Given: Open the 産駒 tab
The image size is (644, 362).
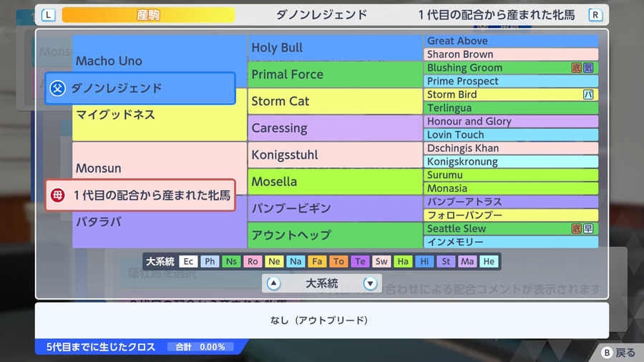Looking at the screenshot, I should 148,15.
